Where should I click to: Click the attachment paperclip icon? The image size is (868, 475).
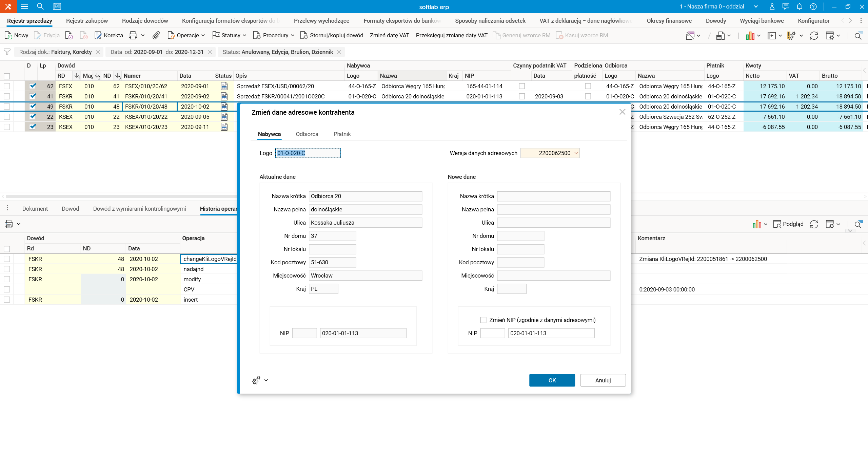point(156,35)
